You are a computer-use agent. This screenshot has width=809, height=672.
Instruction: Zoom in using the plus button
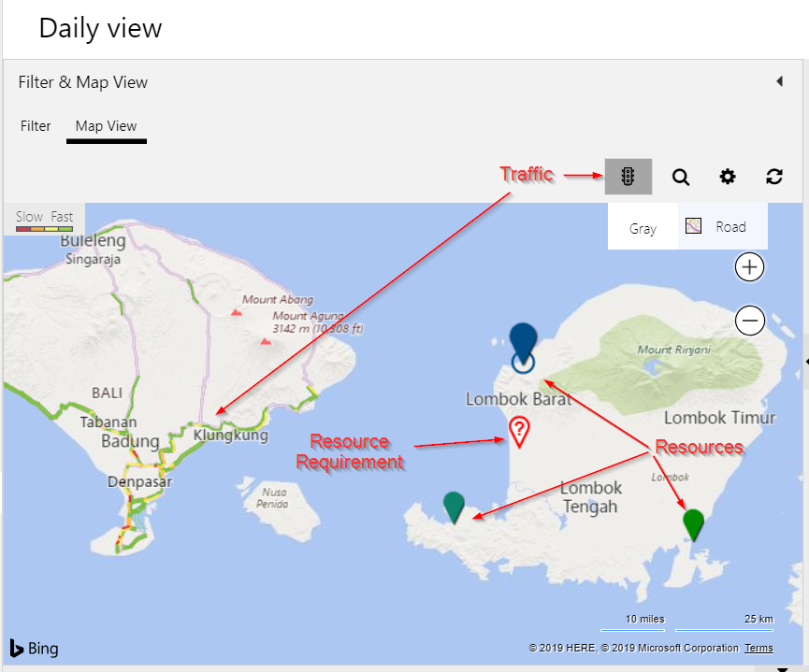(749, 267)
